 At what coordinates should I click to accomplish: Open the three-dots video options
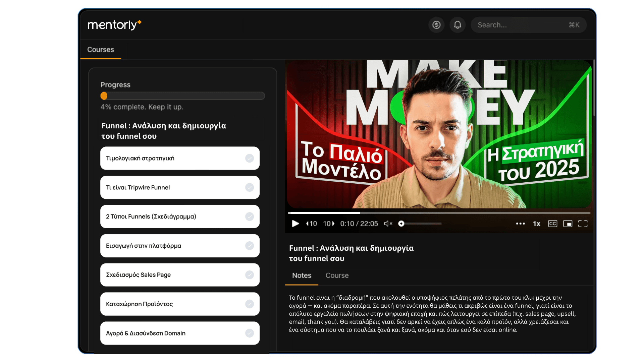click(x=520, y=224)
